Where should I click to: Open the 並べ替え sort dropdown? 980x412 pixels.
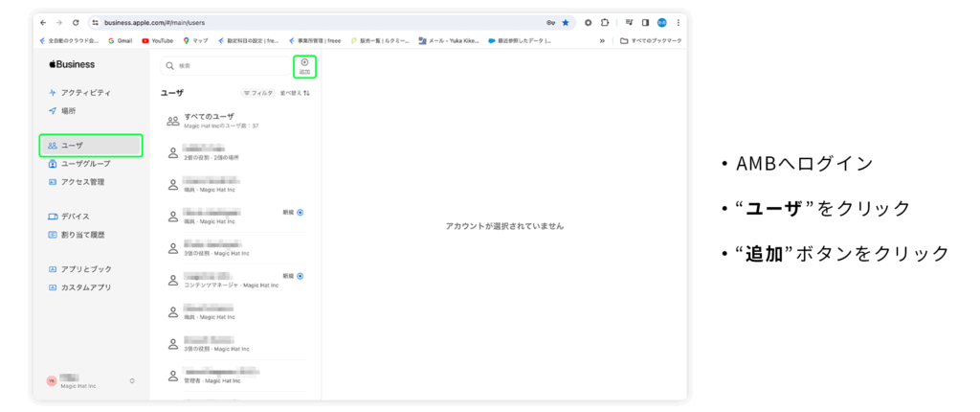(x=294, y=93)
